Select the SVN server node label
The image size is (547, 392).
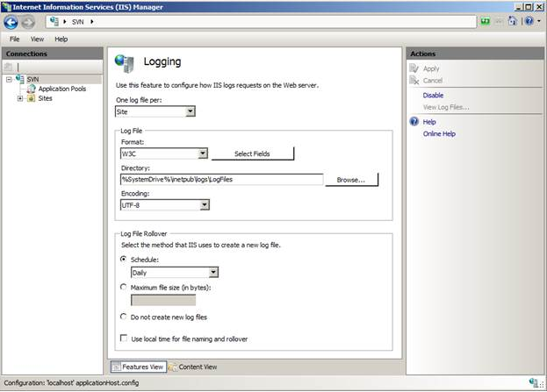pyautogui.click(x=32, y=80)
